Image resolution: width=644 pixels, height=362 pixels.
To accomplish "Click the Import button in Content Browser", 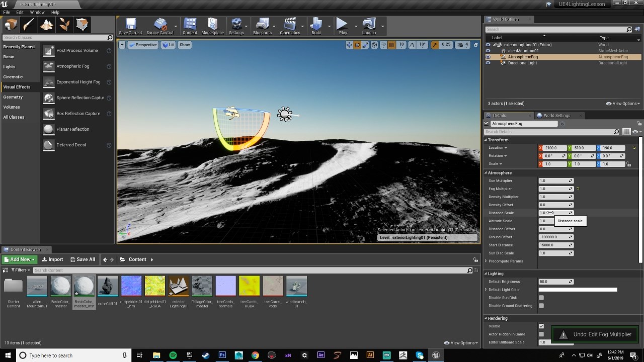I will (x=52, y=259).
